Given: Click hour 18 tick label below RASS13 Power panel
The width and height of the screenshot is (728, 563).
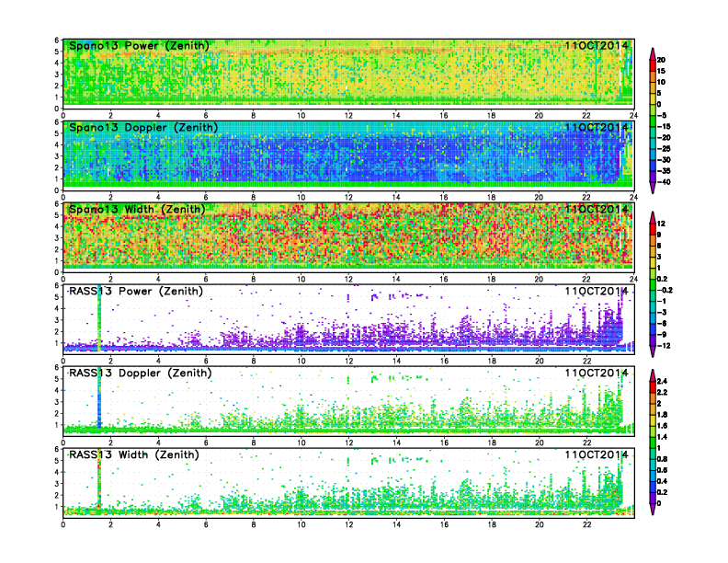Looking at the screenshot, I should point(491,361).
